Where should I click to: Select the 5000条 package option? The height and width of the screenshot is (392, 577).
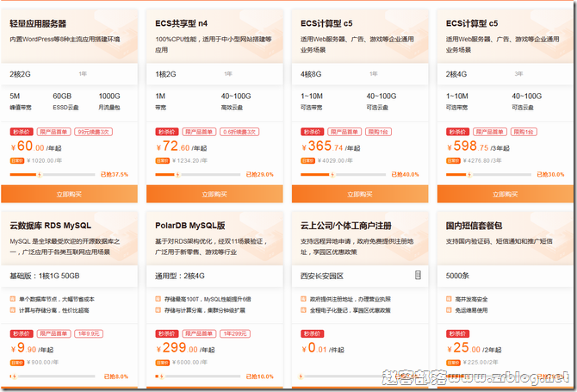point(506,276)
